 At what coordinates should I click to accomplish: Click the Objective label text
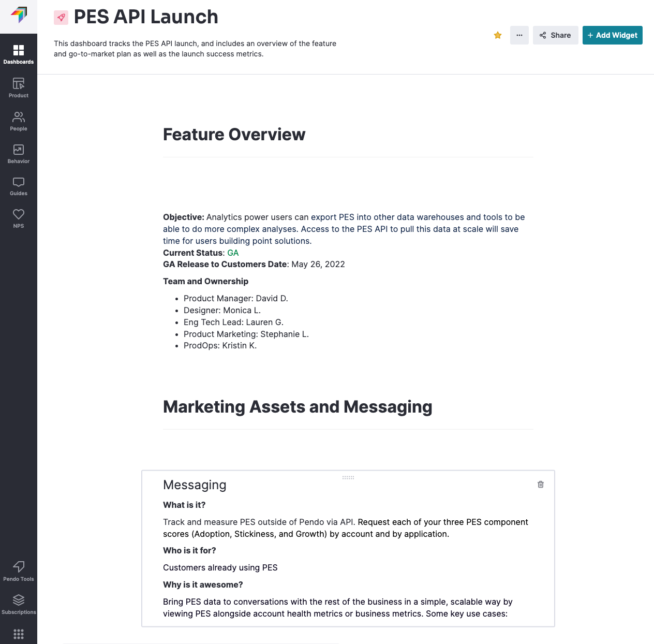(x=184, y=217)
